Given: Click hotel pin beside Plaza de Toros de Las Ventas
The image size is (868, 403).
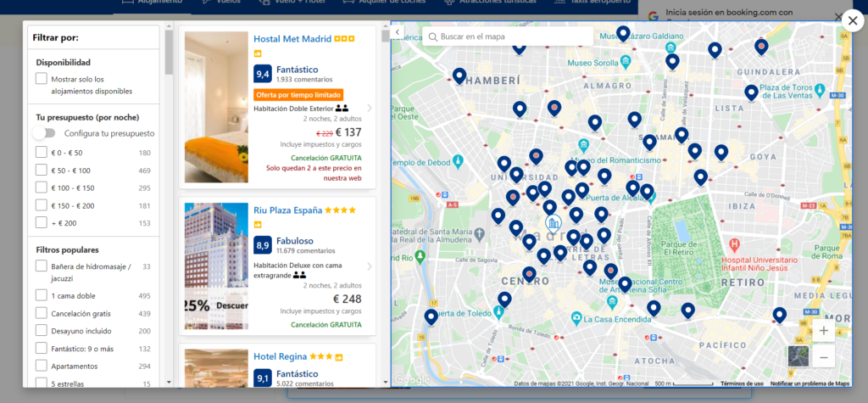Looking at the screenshot, I should pos(751,92).
